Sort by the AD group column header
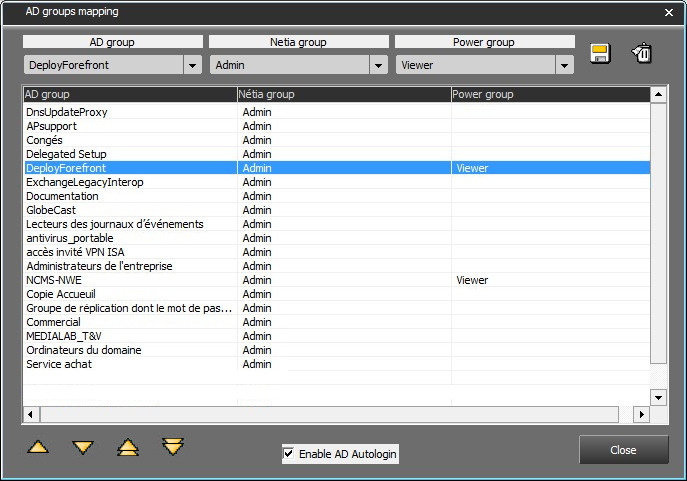Viewport: 687px width, 481px height. [x=128, y=95]
